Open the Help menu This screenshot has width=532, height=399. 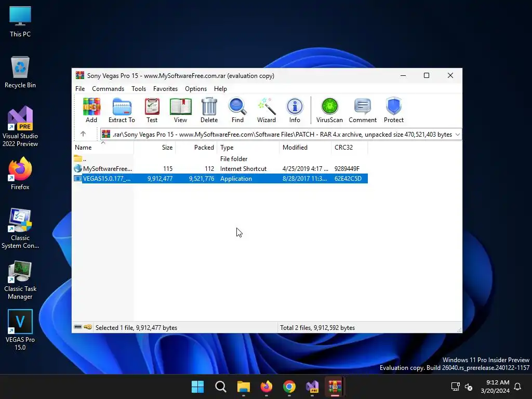point(220,88)
